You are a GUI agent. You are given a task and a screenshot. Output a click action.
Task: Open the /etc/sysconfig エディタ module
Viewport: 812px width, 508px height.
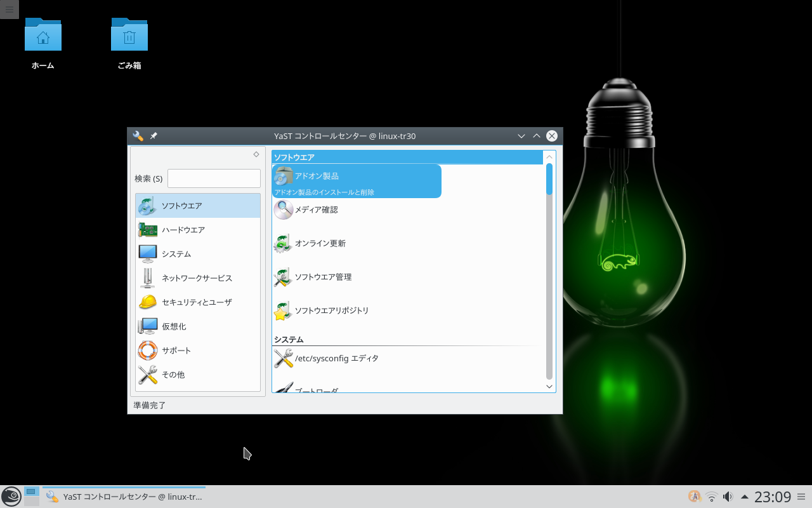point(336,358)
